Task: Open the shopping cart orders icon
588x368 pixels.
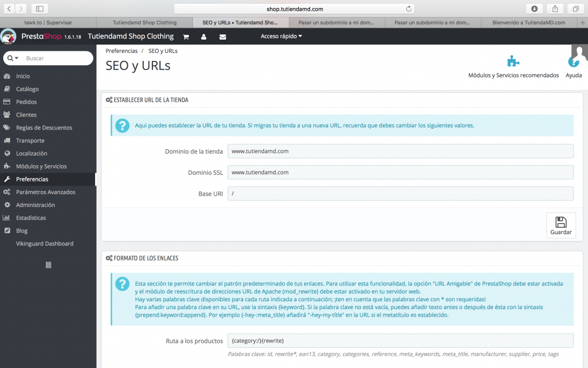Action: [x=185, y=37]
